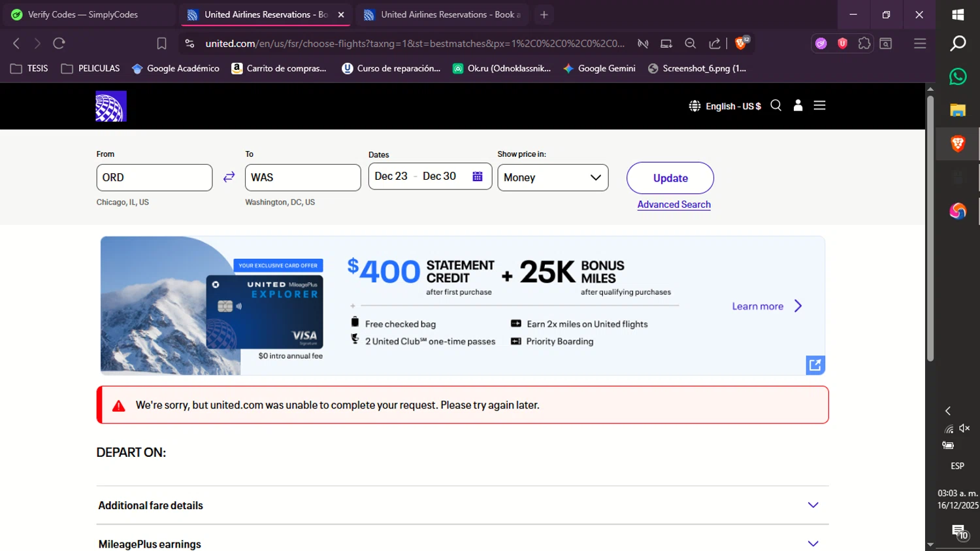Switch to second United Airlines Reservations tab
This screenshot has width=980, height=551.
pos(443,14)
